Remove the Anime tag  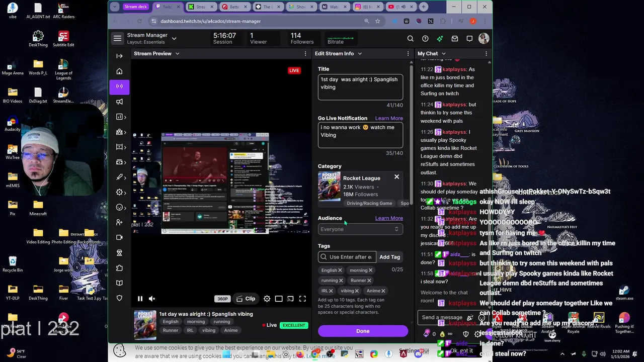point(383,291)
